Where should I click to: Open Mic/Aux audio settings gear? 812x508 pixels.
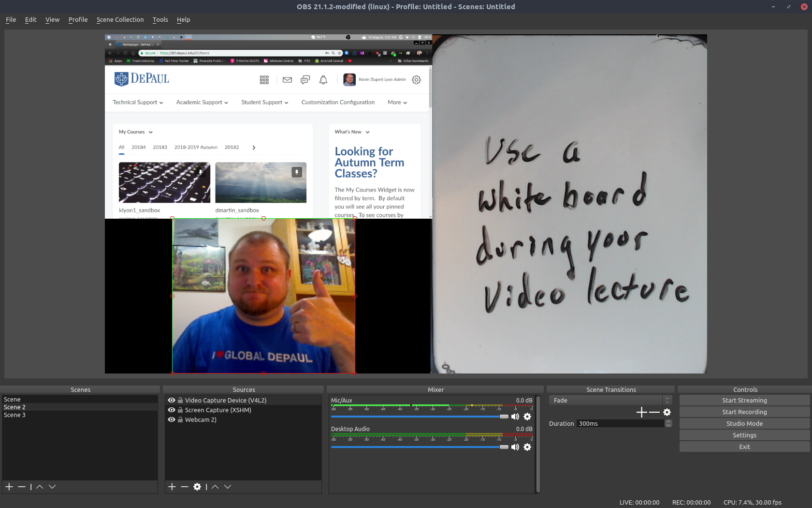pos(527,417)
